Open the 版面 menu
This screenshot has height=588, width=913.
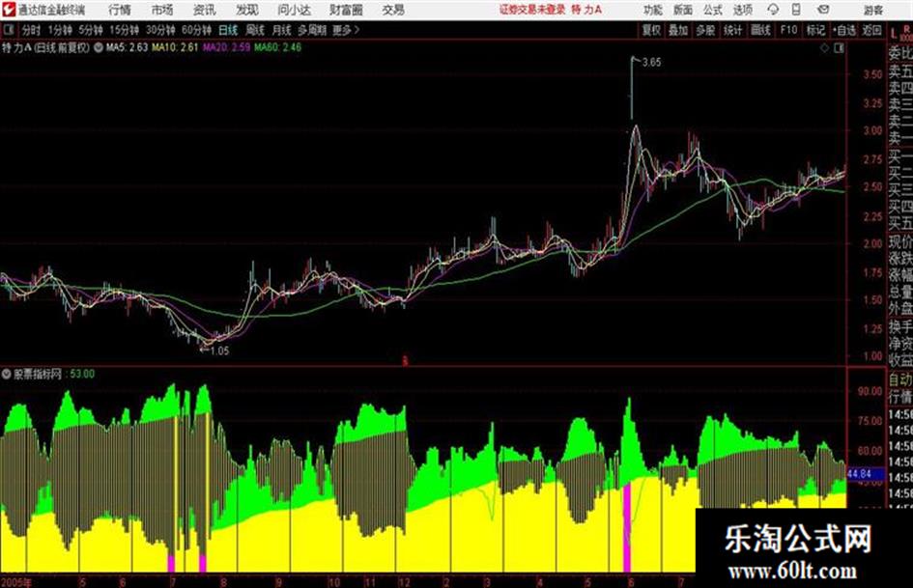click(683, 10)
